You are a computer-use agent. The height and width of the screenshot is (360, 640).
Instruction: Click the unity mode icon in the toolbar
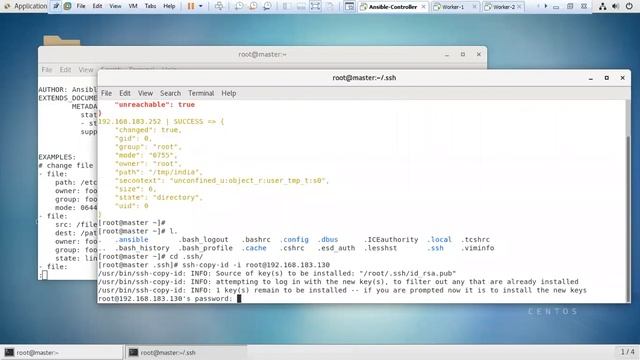click(x=330, y=6)
